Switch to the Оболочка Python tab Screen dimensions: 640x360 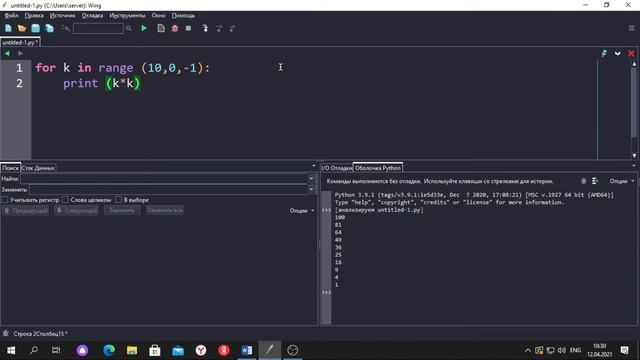point(378,168)
